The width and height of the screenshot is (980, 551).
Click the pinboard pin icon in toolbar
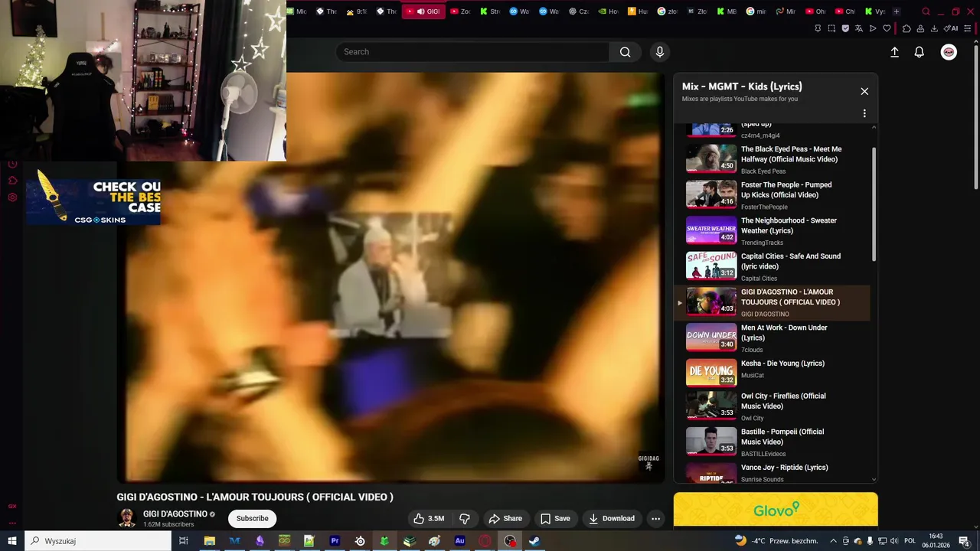pyautogui.click(x=818, y=28)
